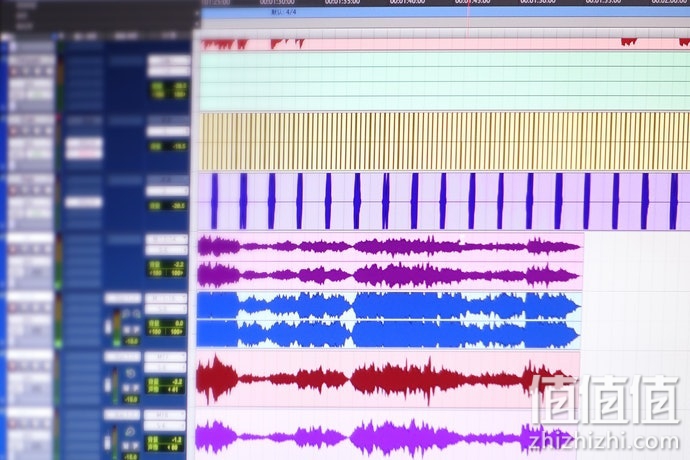Click send pan knob icon on bottom track
Screen dimensions: 690x460
point(130,432)
